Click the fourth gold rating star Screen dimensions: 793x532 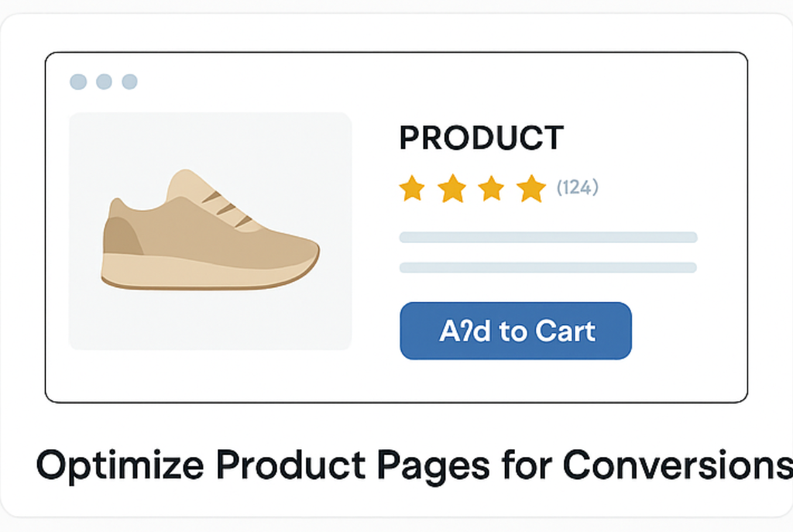[531, 188]
